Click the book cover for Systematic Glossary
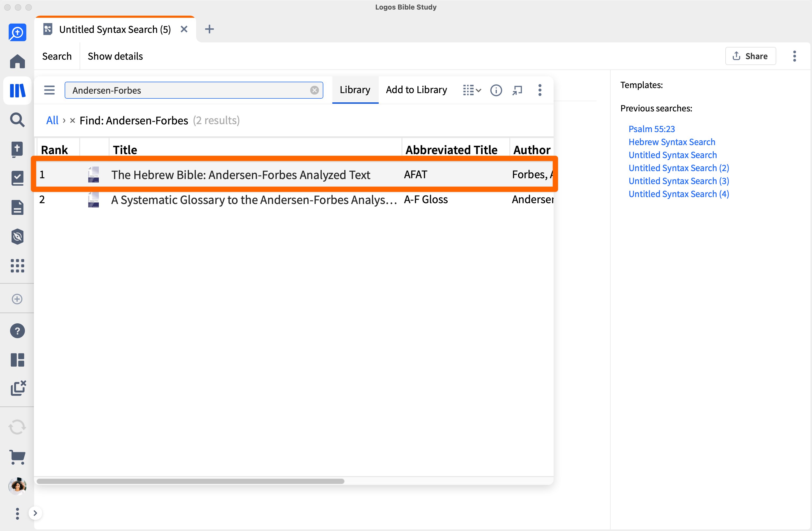The height and width of the screenshot is (531, 812). click(94, 199)
